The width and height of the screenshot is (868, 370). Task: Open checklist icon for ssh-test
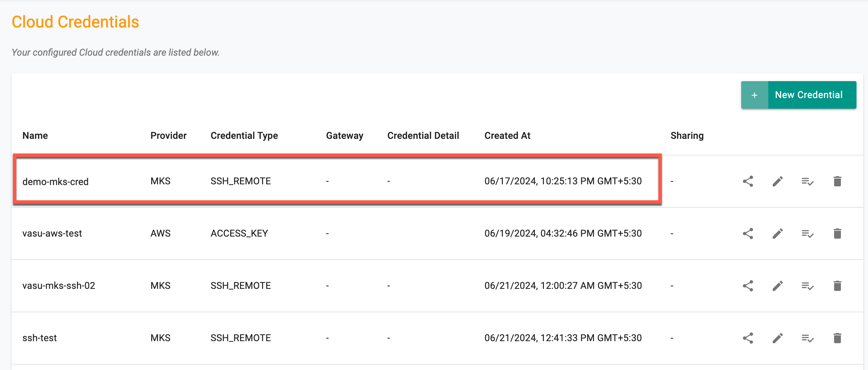pyautogui.click(x=808, y=338)
